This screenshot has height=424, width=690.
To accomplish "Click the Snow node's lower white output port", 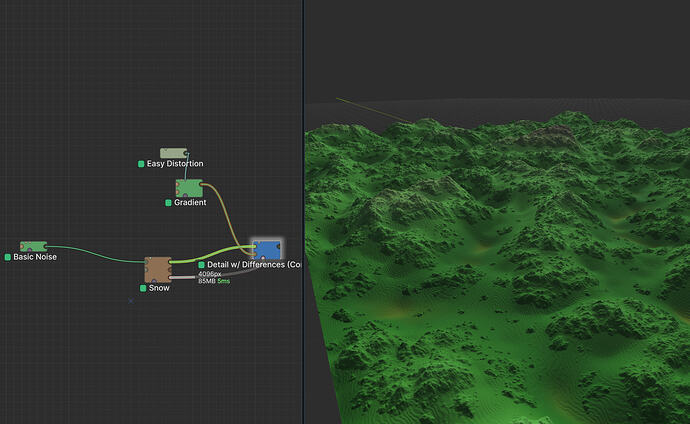I will coord(170,277).
